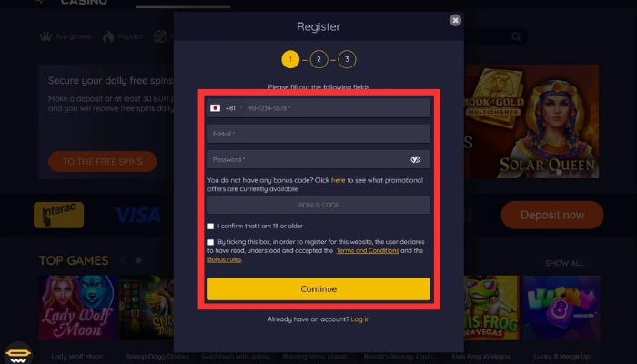Click the yellow Continue button

click(x=318, y=288)
